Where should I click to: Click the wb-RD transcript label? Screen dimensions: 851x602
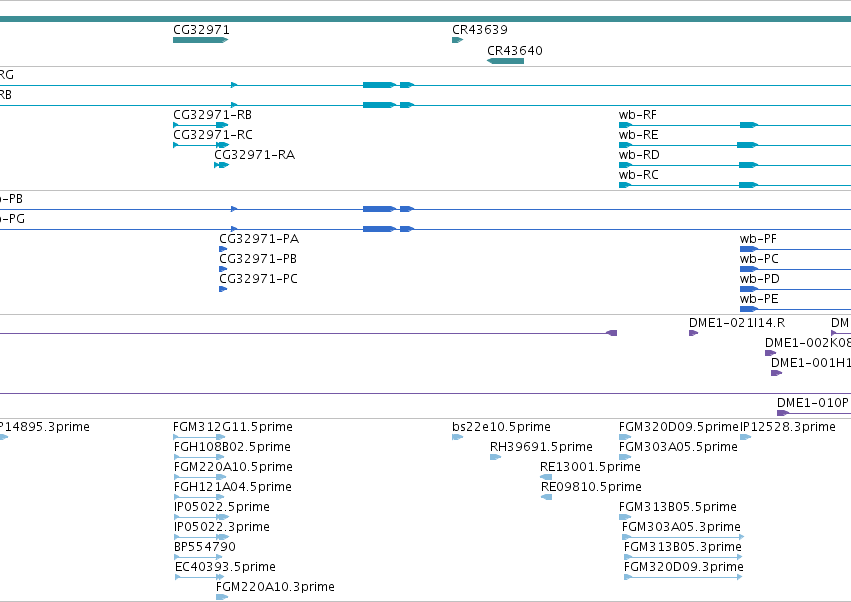pyautogui.click(x=639, y=155)
